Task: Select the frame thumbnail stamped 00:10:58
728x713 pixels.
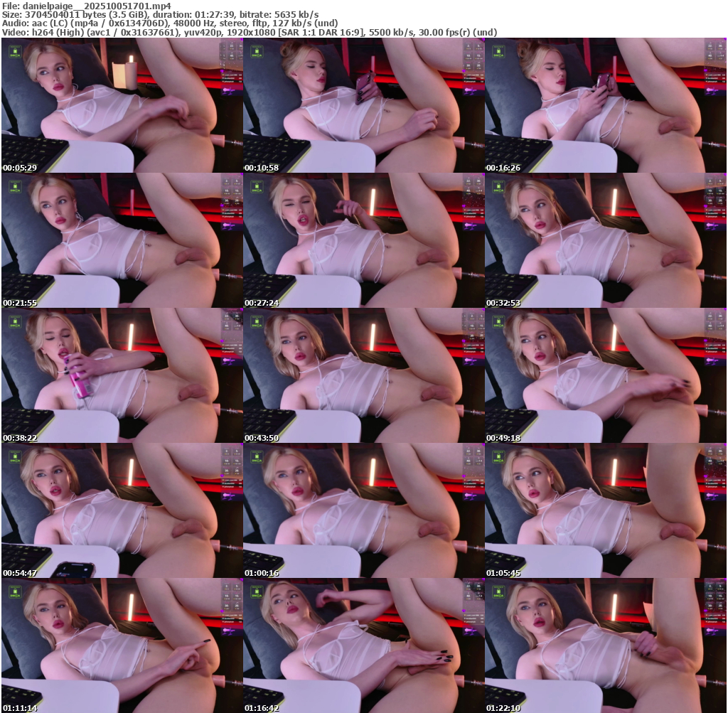Action: pyautogui.click(x=363, y=105)
